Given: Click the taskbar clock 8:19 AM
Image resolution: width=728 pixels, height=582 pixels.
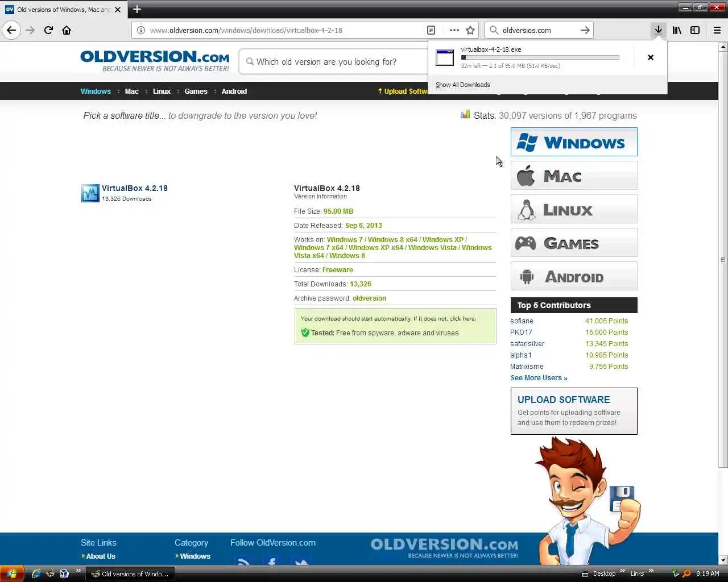Looking at the screenshot, I should pyautogui.click(x=708, y=573).
